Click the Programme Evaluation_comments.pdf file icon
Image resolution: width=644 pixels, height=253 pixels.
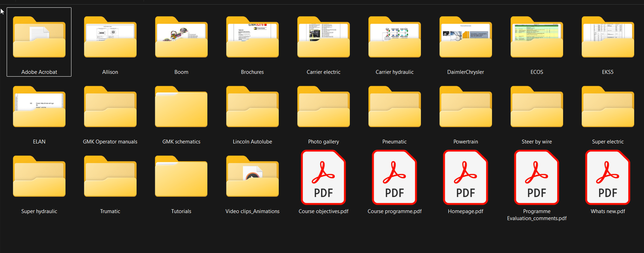click(537, 177)
